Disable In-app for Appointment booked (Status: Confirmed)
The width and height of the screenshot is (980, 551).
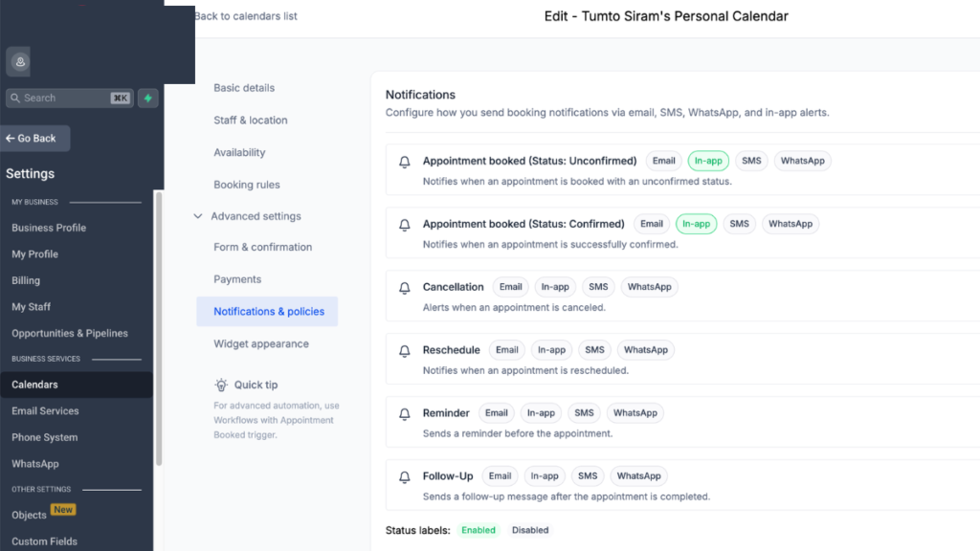[696, 223]
